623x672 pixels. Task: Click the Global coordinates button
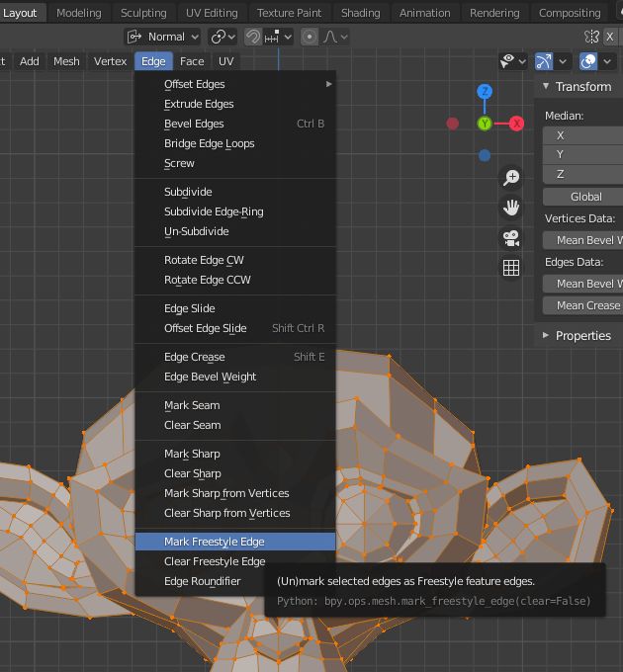tap(585, 197)
